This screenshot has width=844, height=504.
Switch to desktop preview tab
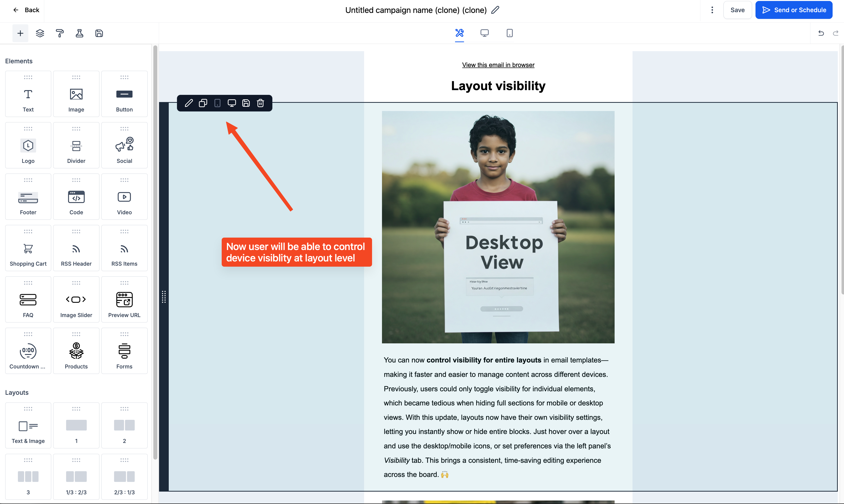click(x=484, y=33)
